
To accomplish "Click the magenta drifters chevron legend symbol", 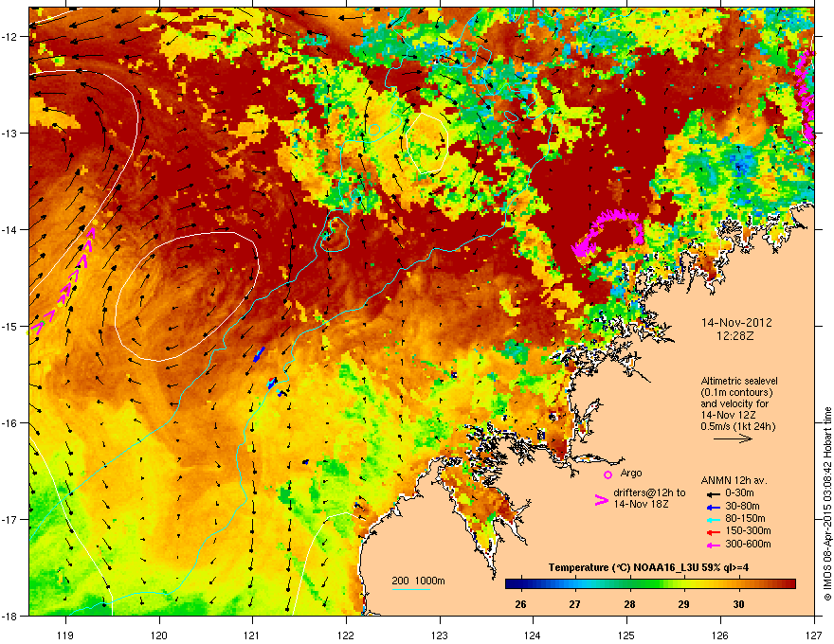I will tap(601, 499).
